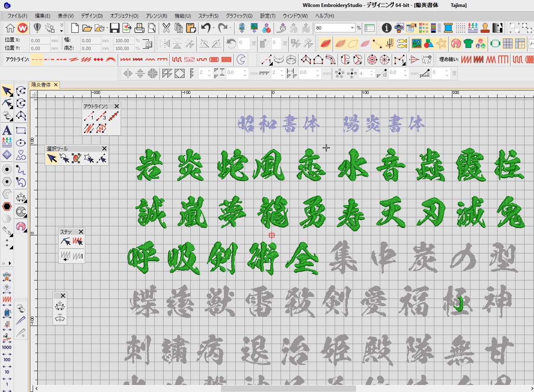The width and height of the screenshot is (534, 392).
Task: Toggle TrueView stitch display
Action: pyautogui.click(x=326, y=43)
